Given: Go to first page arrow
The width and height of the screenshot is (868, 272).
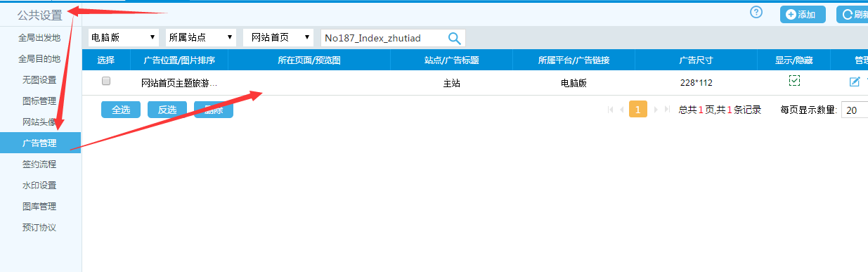Looking at the screenshot, I should coord(610,110).
